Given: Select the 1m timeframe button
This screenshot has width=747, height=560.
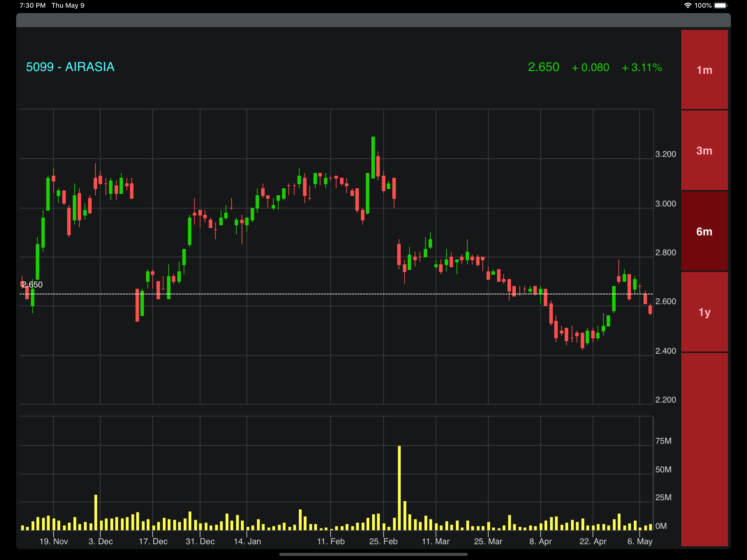Looking at the screenshot, I should [x=704, y=69].
